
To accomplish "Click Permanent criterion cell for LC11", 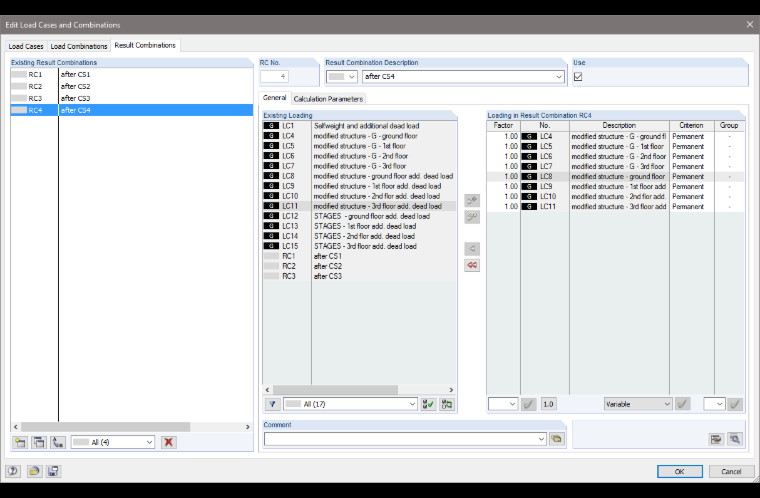I will click(692, 207).
